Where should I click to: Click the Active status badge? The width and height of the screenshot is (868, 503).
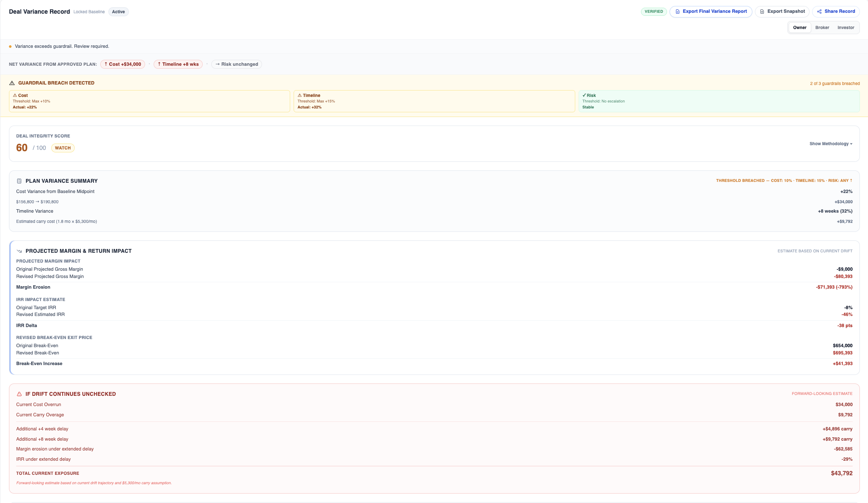click(x=118, y=12)
